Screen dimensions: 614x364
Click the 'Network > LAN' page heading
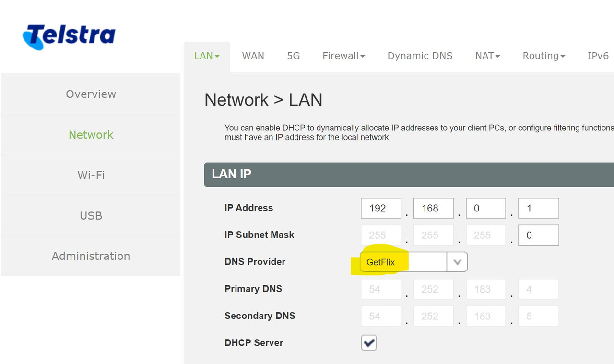point(263,100)
